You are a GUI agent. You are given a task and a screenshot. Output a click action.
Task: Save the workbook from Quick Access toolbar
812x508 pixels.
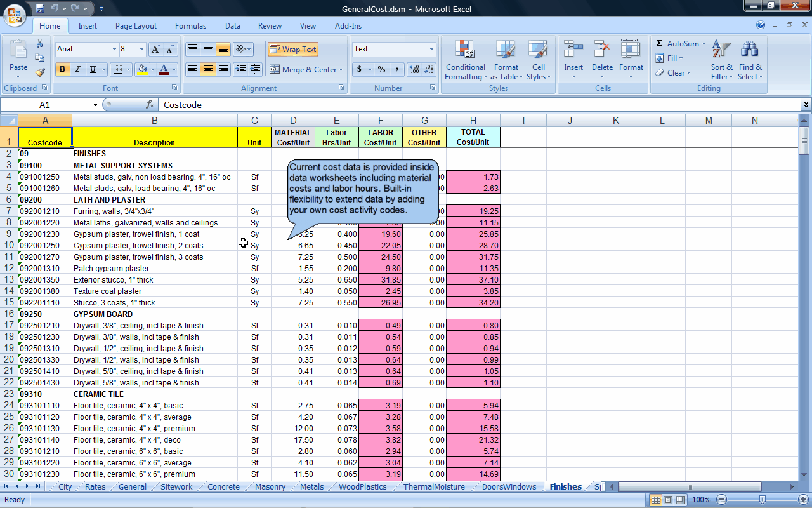click(x=40, y=9)
